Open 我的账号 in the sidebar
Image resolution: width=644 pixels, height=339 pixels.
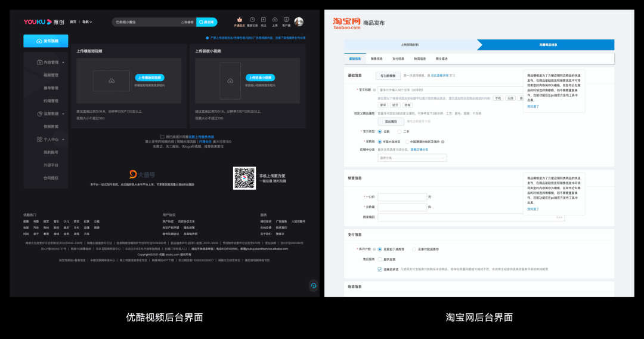pyautogui.click(x=51, y=152)
